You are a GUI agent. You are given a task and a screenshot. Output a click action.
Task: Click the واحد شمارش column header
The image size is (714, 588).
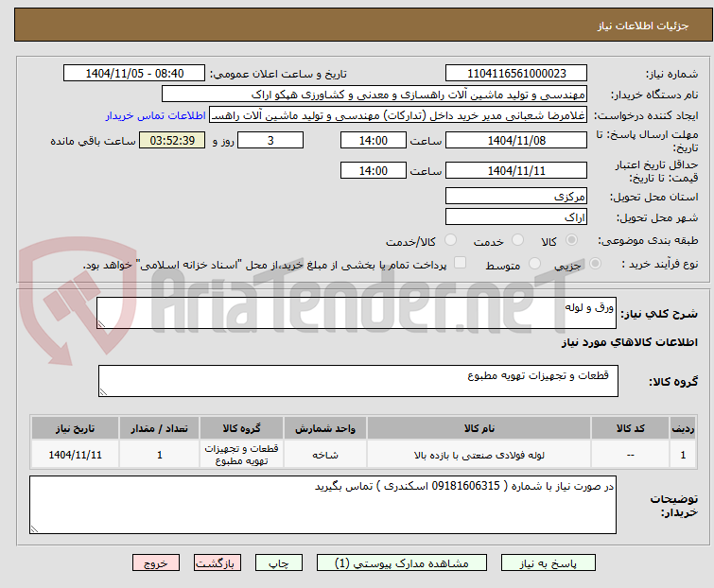[x=325, y=428]
